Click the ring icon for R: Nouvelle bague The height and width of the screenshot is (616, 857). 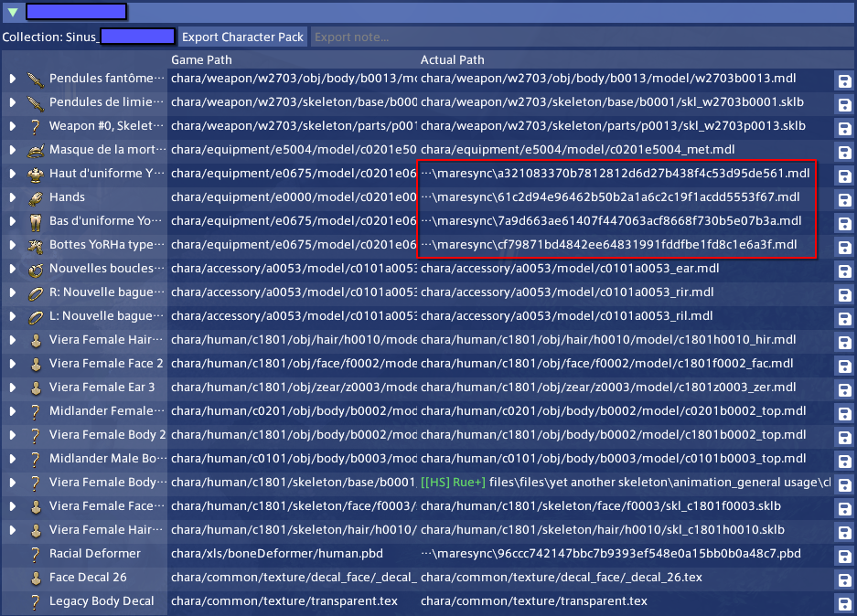(36, 292)
